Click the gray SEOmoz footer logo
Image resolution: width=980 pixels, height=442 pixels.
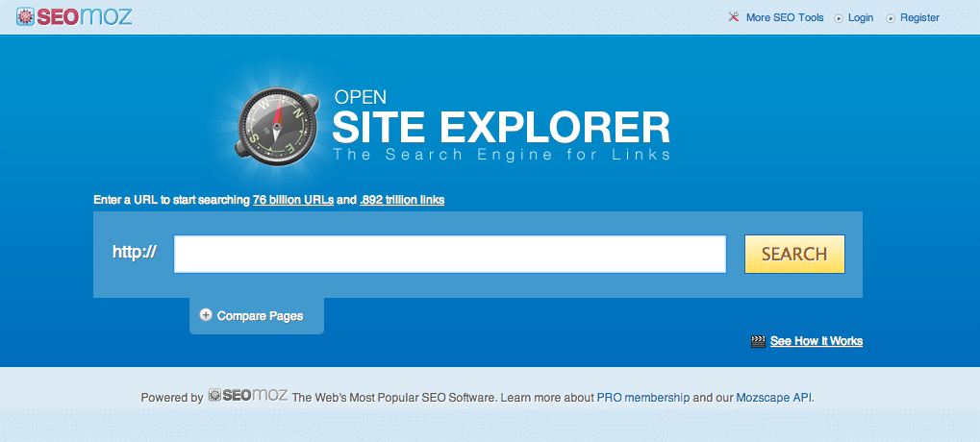[247, 395]
